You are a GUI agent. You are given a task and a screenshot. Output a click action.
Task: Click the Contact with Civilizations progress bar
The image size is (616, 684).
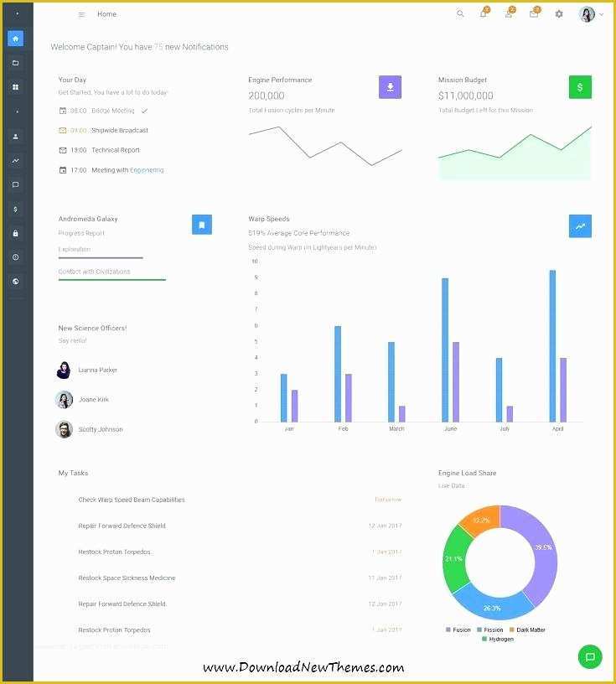pyautogui.click(x=112, y=280)
